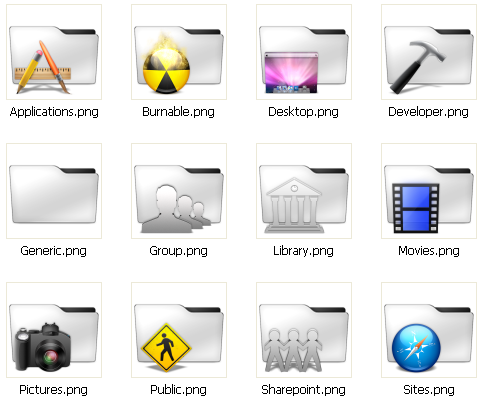Click the file name Burnable.png

(178, 112)
